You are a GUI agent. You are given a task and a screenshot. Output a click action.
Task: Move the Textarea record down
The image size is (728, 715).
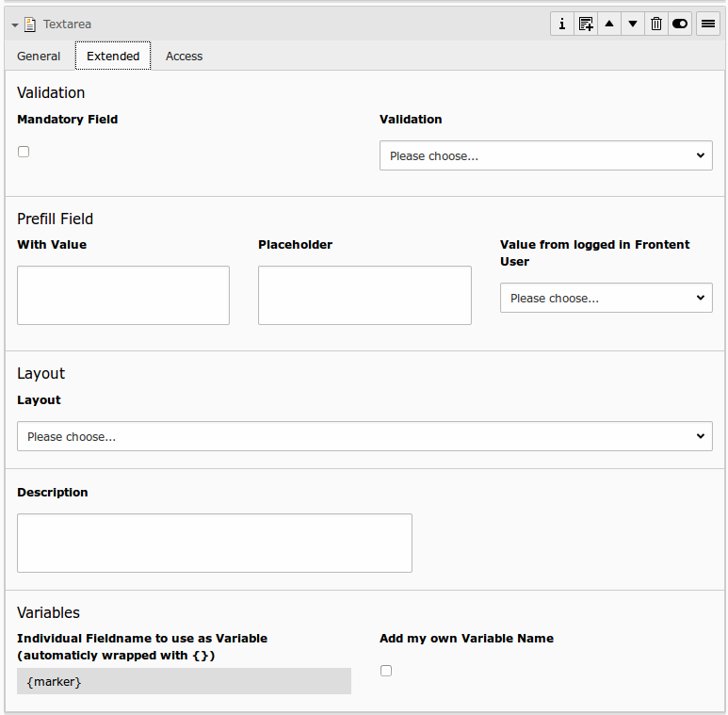tap(633, 24)
